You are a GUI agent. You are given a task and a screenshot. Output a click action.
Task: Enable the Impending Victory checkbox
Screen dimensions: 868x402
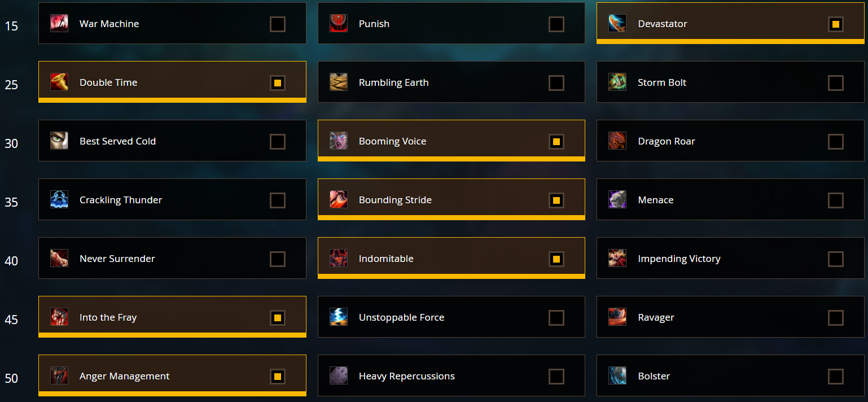click(836, 259)
